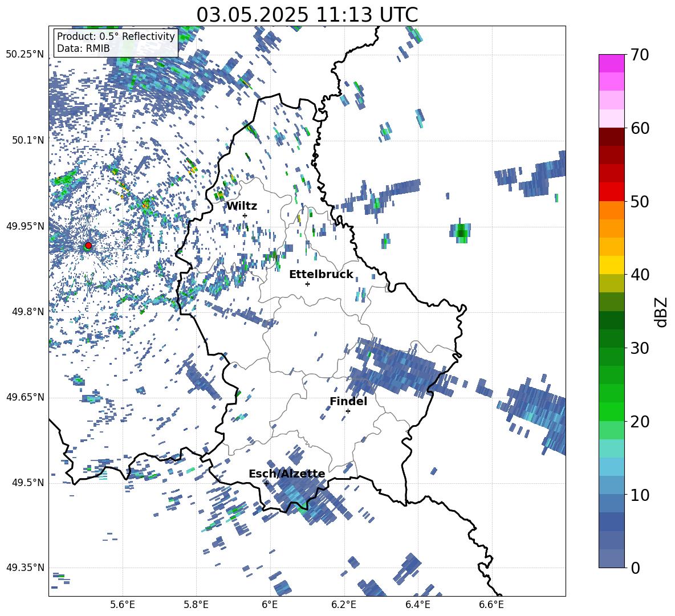Click the Data: RMIB text
This screenshot has width=675, height=616.
click(83, 48)
